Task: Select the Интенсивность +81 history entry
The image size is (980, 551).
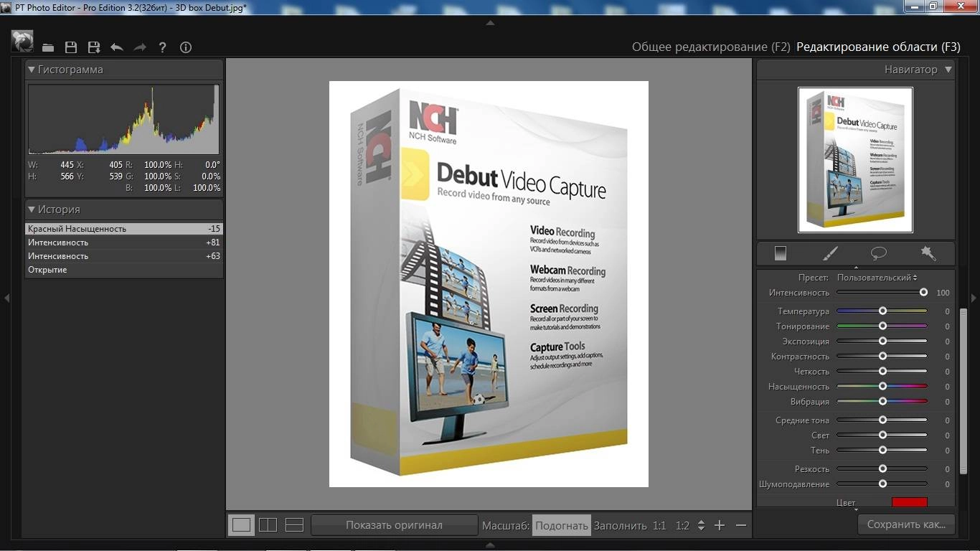Action: (124, 242)
